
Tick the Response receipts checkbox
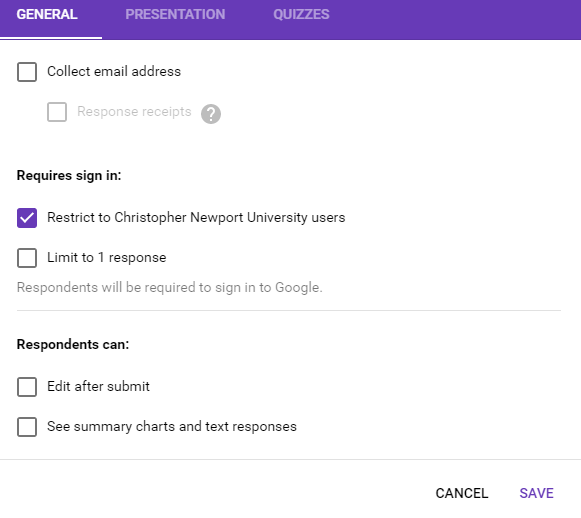(x=57, y=112)
